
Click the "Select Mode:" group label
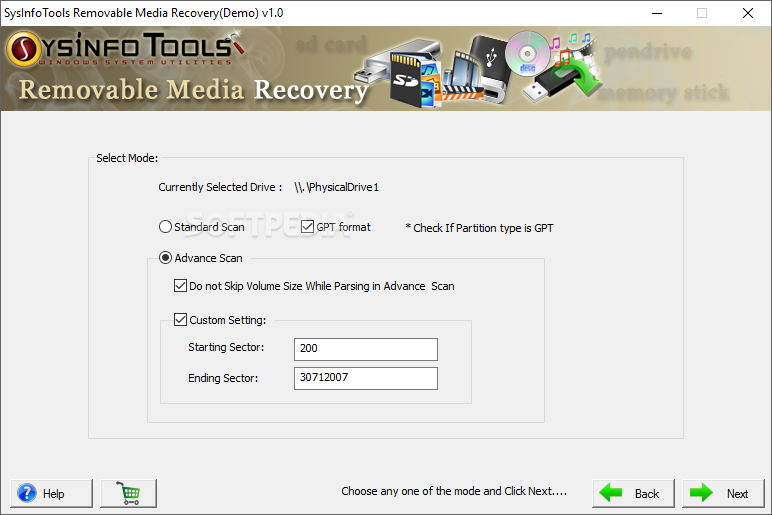pos(127,158)
